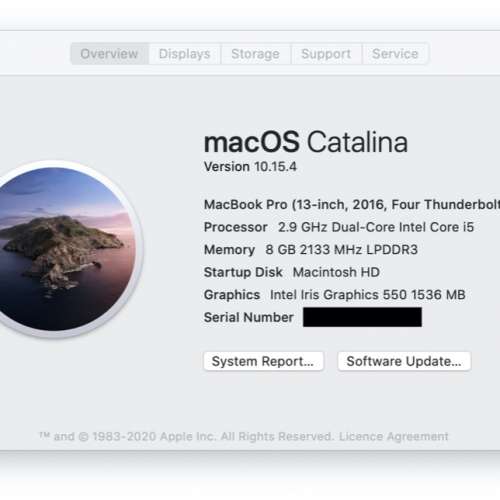Click the Memory label
Image resolution: width=500 pixels, height=500 pixels.
coord(229,250)
